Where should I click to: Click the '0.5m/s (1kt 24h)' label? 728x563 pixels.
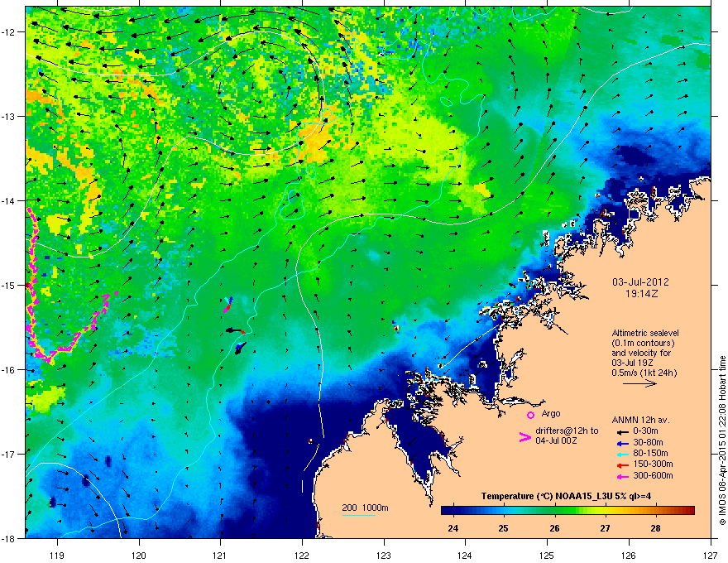tap(644, 373)
